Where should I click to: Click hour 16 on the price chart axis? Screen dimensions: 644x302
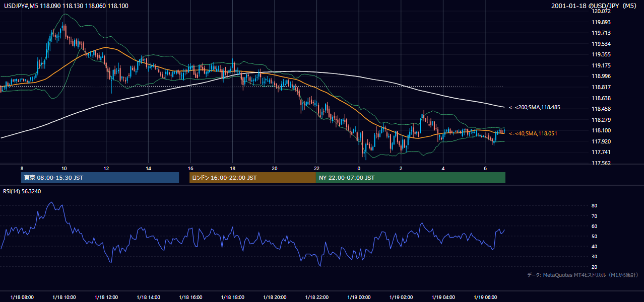190,168
